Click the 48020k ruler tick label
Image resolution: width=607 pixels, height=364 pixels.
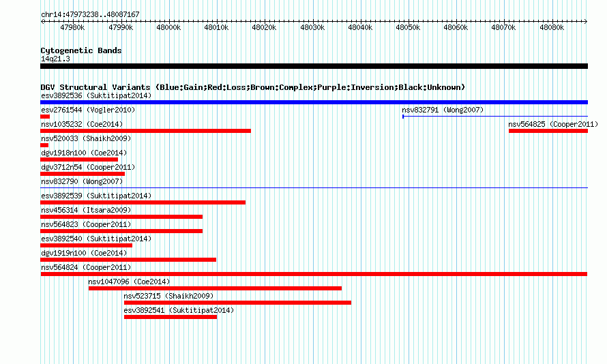click(264, 27)
